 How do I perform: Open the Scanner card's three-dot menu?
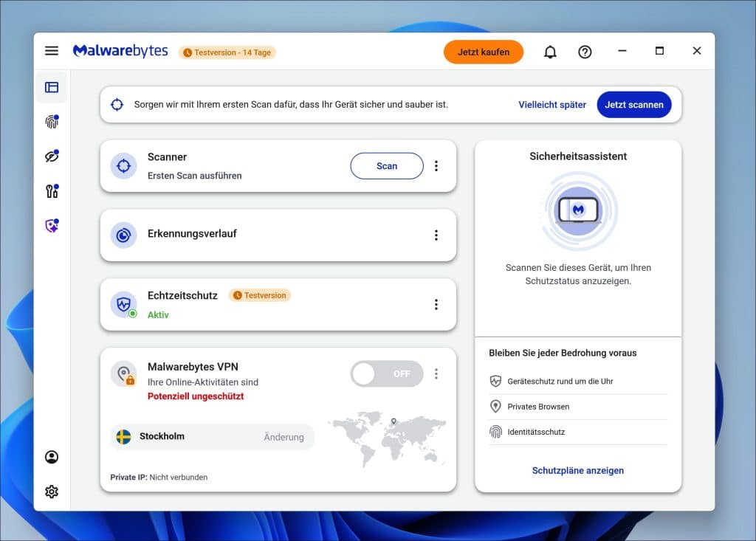(436, 166)
